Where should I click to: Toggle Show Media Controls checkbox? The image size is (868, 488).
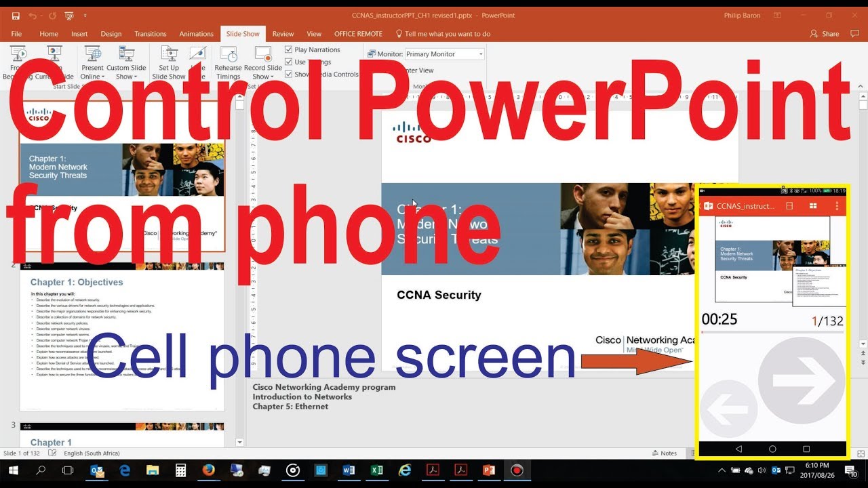[289, 74]
